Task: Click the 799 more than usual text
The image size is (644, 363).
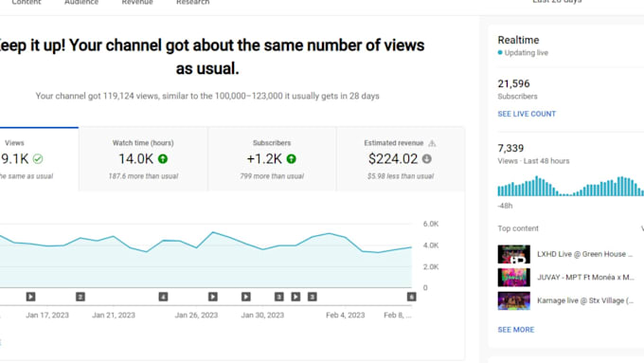Action: pyautogui.click(x=272, y=176)
